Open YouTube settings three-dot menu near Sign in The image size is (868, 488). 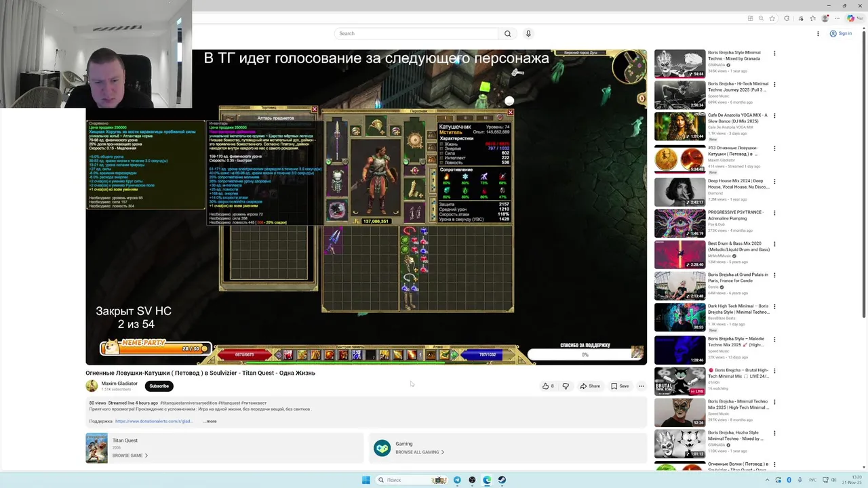(x=818, y=33)
